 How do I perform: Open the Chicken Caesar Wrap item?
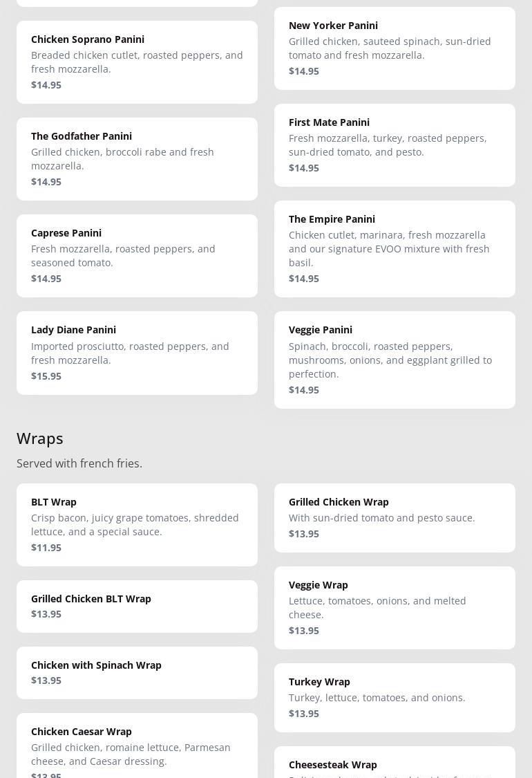pyautogui.click(x=137, y=747)
